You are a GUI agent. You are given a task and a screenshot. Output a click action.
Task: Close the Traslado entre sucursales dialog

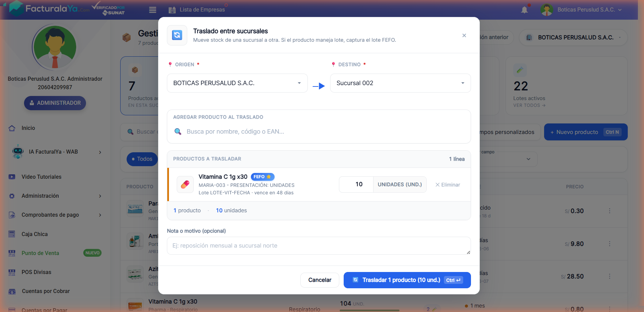pos(464,36)
